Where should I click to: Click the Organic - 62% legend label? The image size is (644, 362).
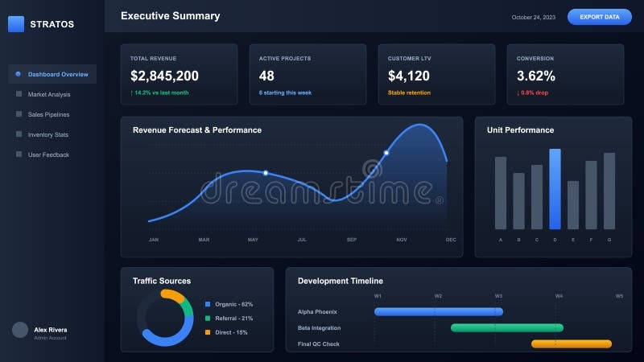tap(234, 304)
